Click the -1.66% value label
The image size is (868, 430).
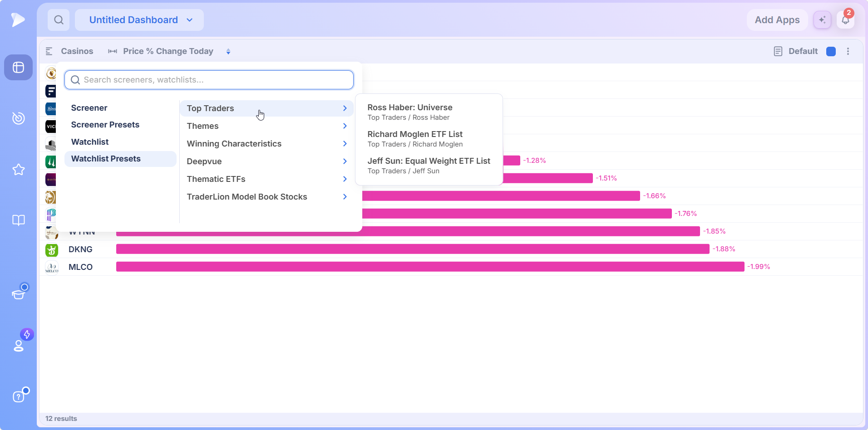pos(654,196)
